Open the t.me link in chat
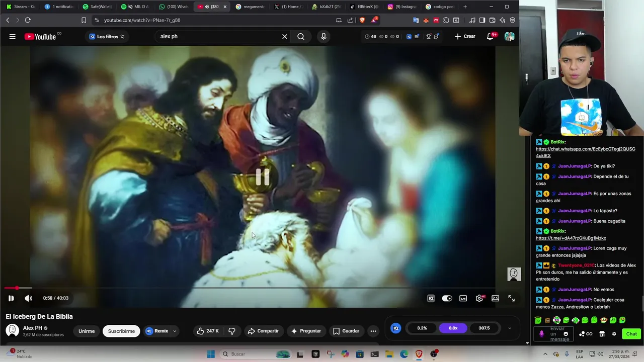The image size is (644, 362). (571, 238)
